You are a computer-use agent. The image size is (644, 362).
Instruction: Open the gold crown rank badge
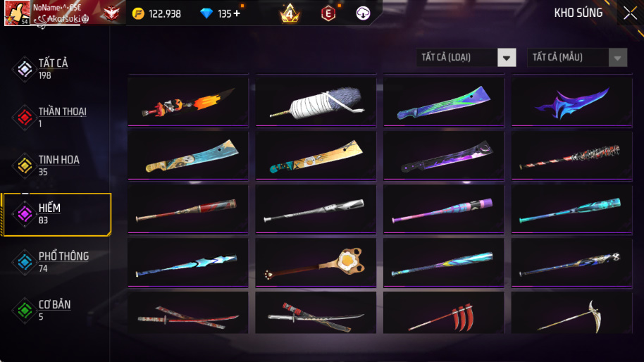click(290, 13)
